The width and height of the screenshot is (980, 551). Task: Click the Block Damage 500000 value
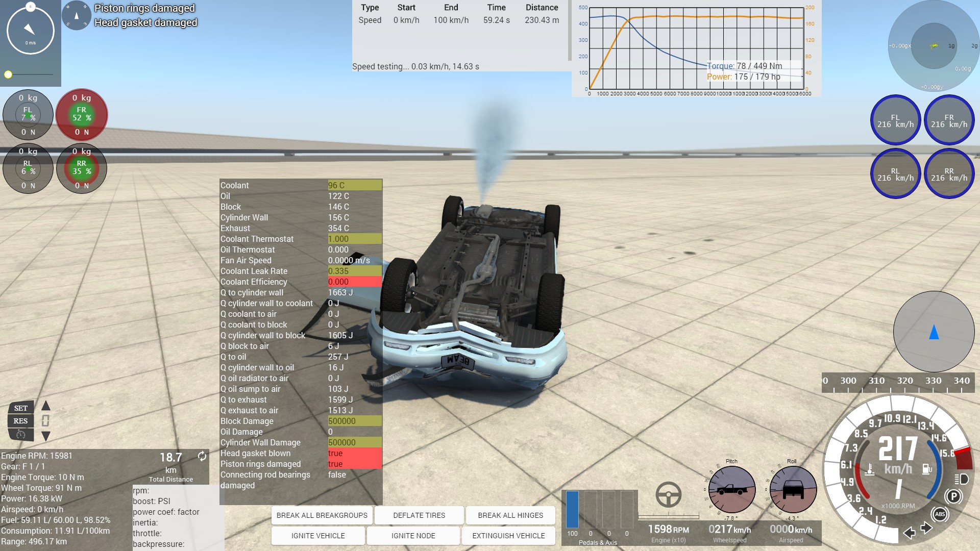coord(355,421)
